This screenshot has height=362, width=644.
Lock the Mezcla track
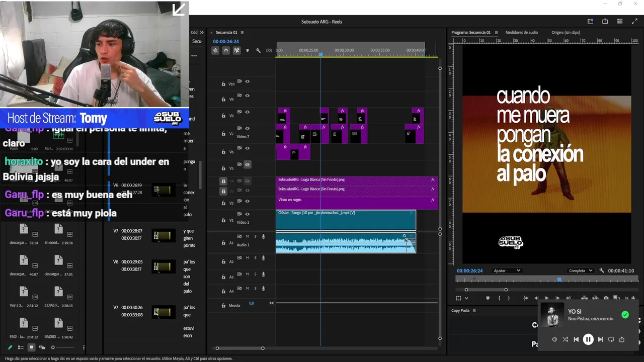223,305
